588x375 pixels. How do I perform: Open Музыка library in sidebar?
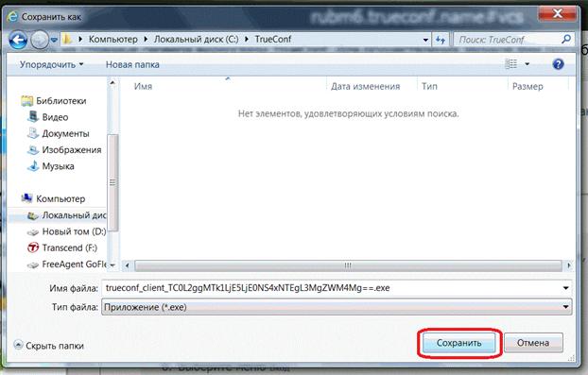click(x=58, y=166)
